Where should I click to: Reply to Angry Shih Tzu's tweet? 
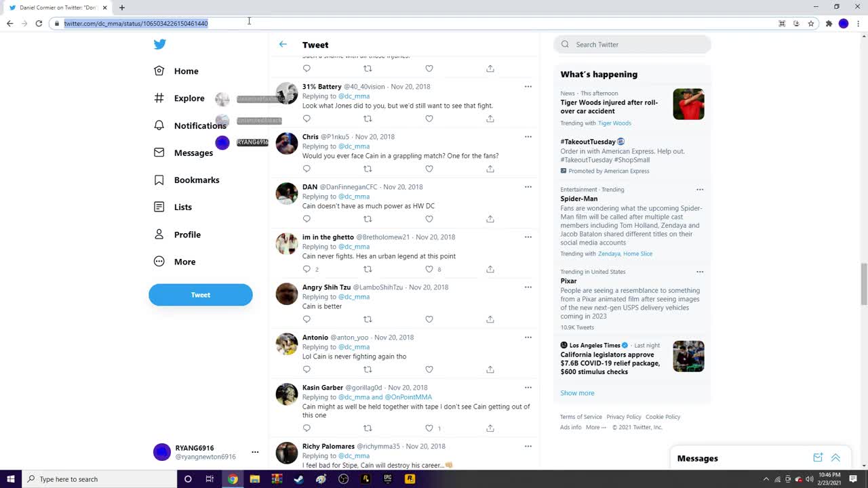[x=307, y=319]
